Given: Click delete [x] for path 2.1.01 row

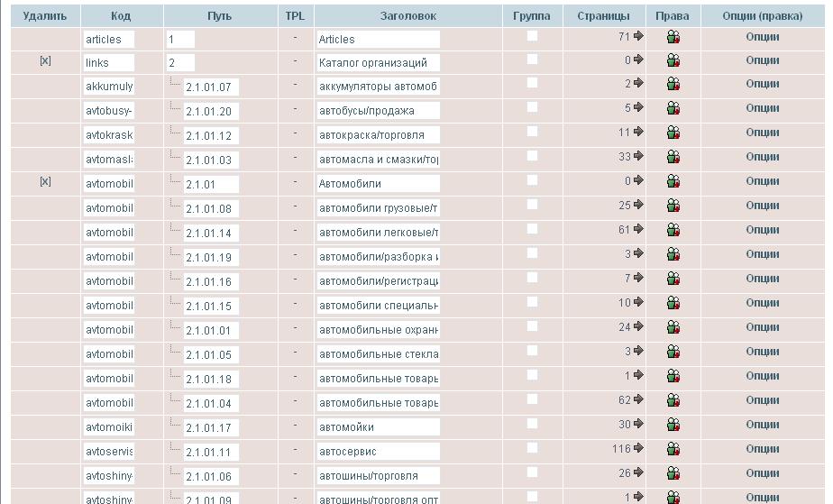Looking at the screenshot, I should point(45,182).
